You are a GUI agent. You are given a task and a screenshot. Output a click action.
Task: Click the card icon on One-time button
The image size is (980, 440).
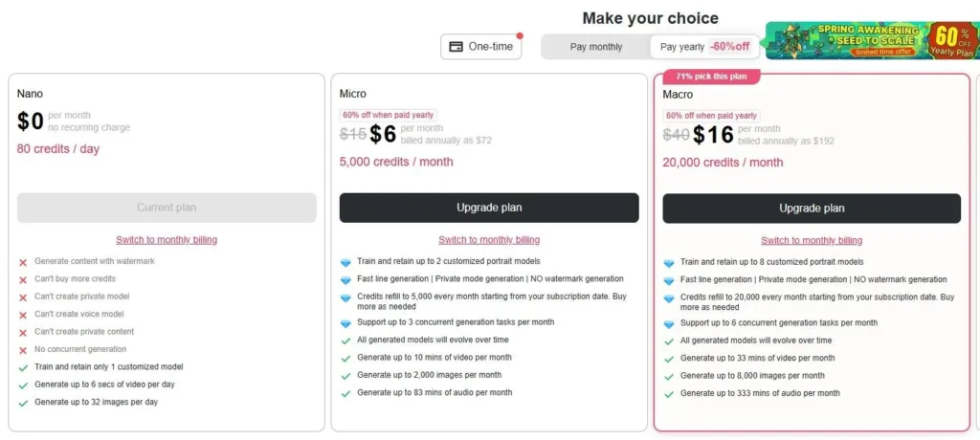pos(457,47)
